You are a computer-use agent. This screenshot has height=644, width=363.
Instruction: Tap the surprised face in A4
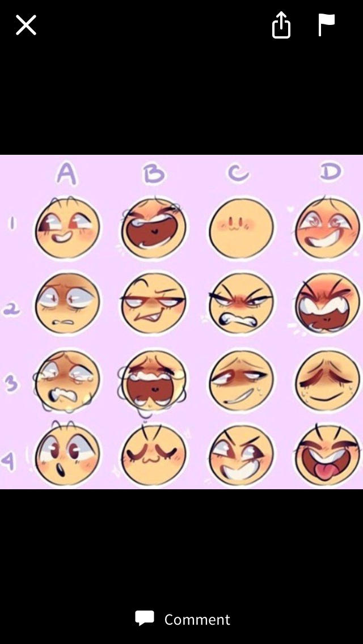(67, 455)
